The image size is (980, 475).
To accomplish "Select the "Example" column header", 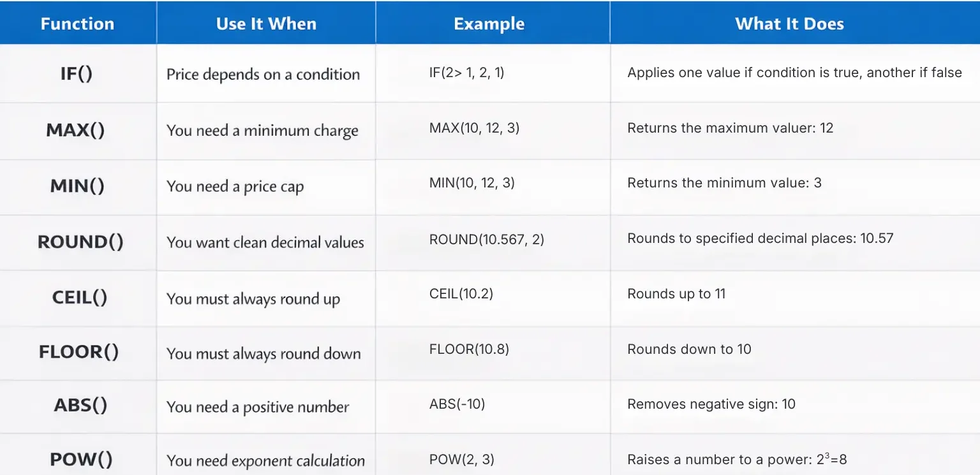I will (x=489, y=24).
